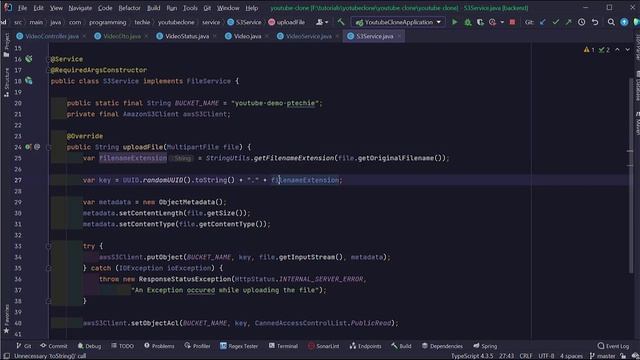The width and height of the screenshot is (640, 360).
Task: Run with coverage icon in toolbar
Action: point(480,22)
